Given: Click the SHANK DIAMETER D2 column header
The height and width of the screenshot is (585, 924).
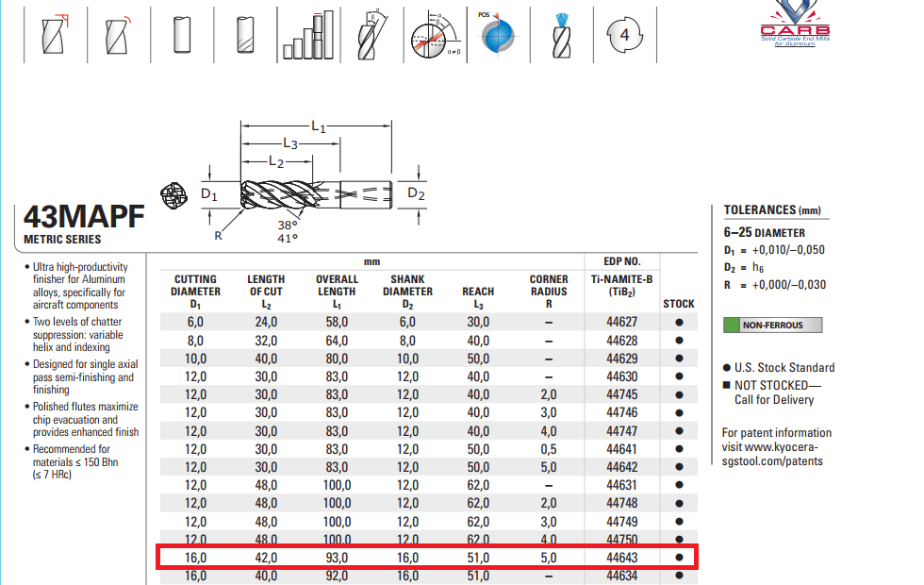Looking at the screenshot, I should point(407,292).
